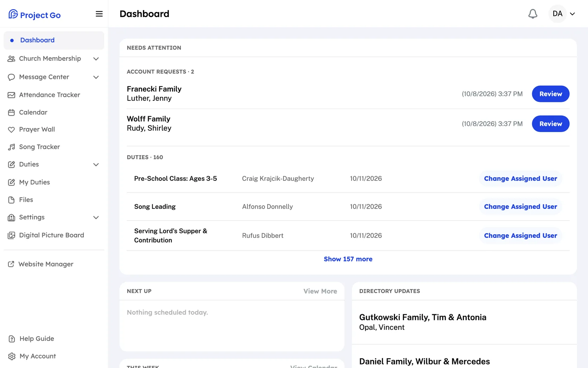Click the Prayer Wall heart icon
This screenshot has width=588, height=368.
11,130
